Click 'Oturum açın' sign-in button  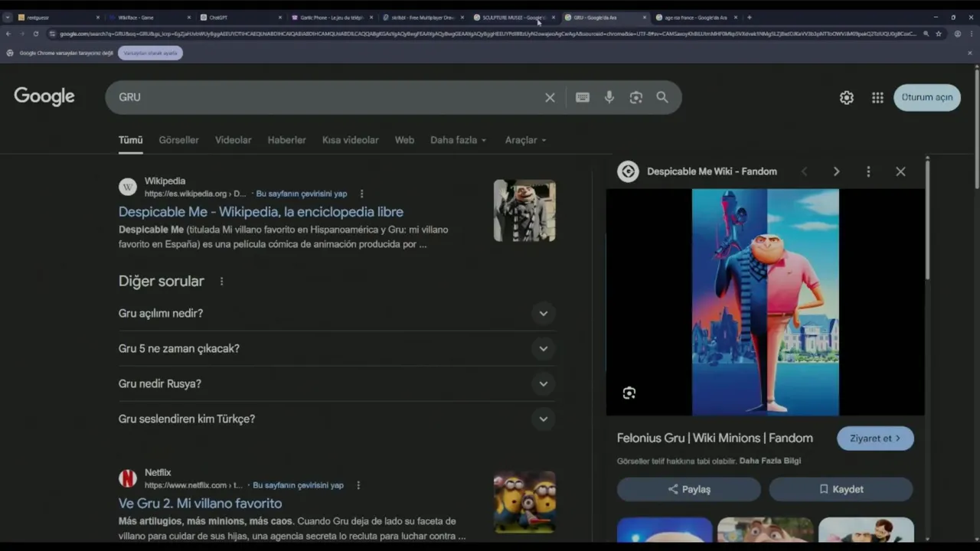pos(927,97)
